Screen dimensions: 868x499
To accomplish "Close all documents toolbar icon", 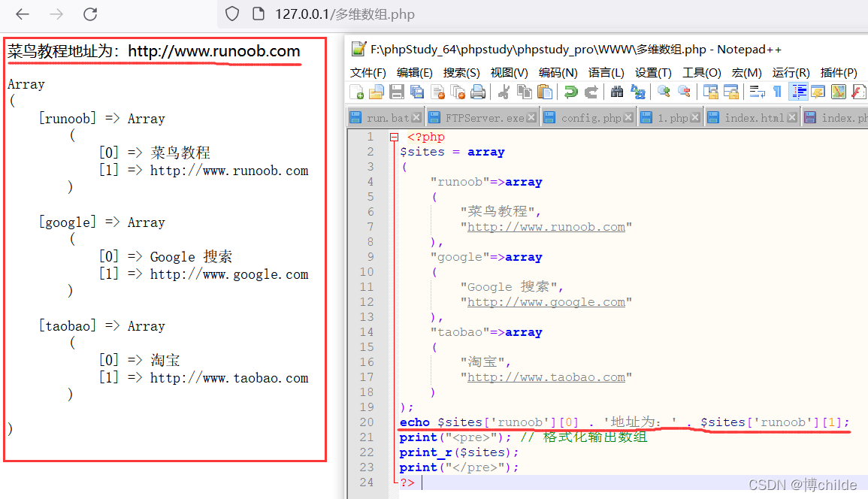I will [458, 92].
